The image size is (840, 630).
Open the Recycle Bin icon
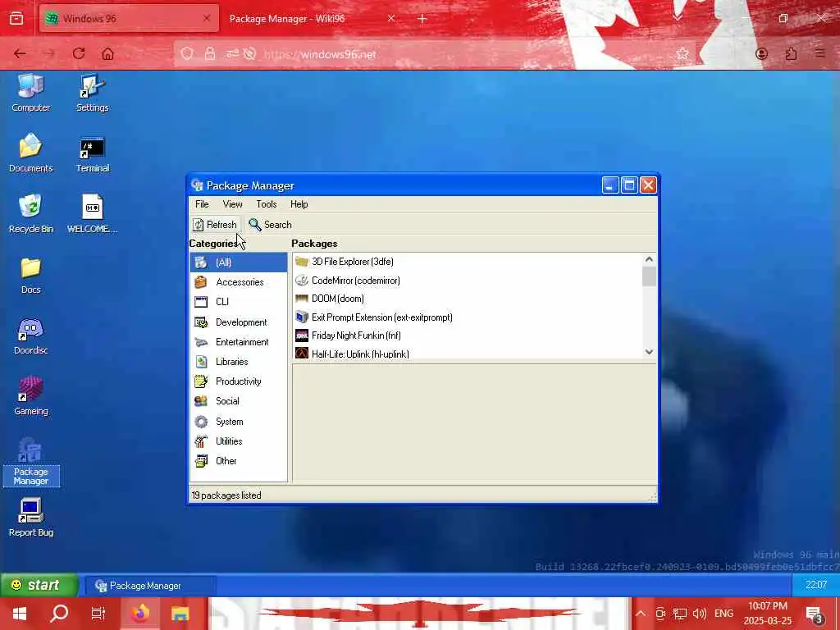[30, 214]
